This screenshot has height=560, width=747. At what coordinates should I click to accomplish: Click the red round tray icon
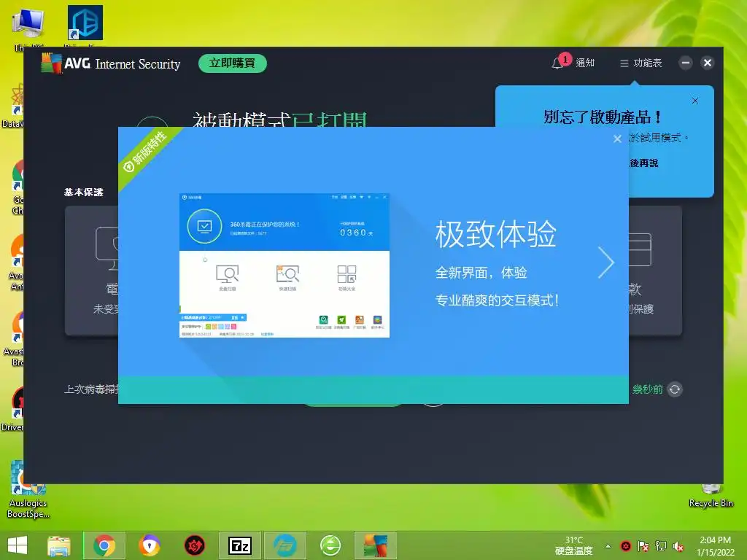click(625, 546)
